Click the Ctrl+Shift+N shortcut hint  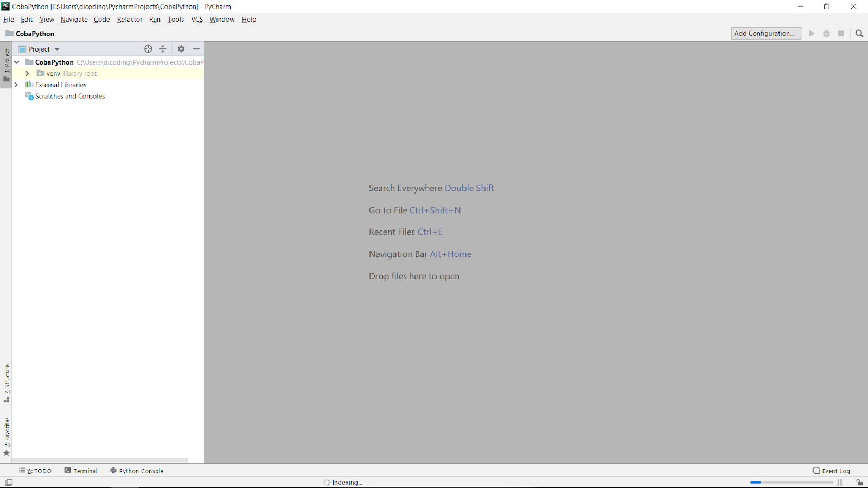[435, 210]
